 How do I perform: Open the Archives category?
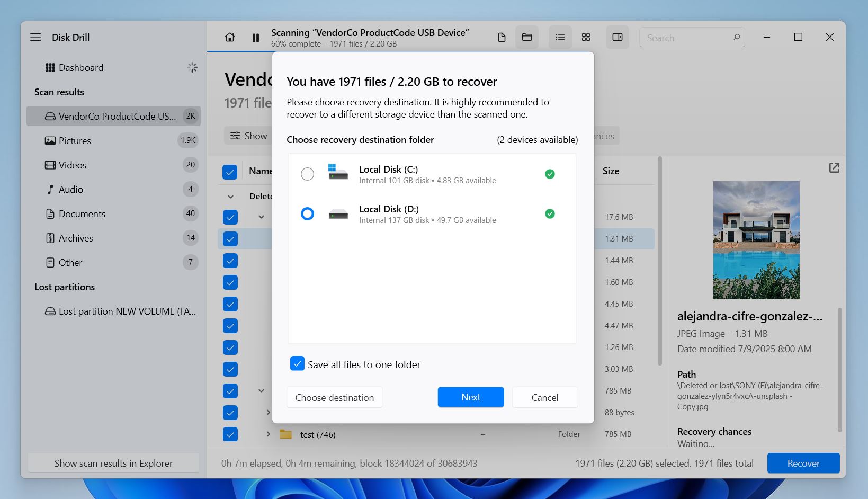(113, 238)
